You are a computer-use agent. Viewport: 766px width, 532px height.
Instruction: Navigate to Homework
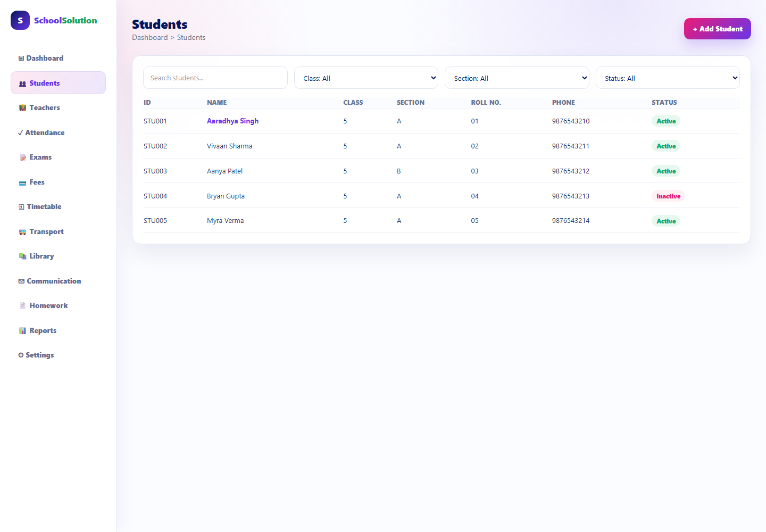point(58,306)
